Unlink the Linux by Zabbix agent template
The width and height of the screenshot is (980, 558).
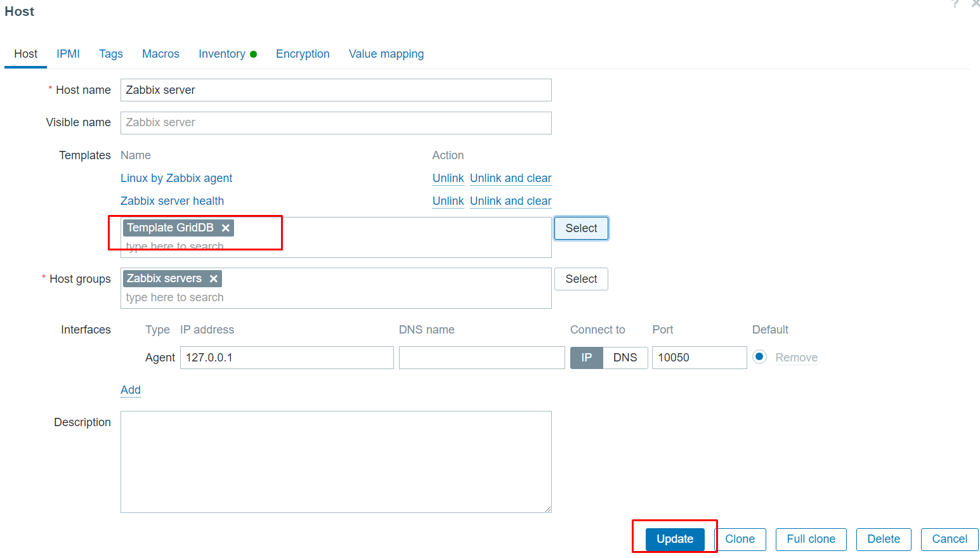tap(448, 178)
